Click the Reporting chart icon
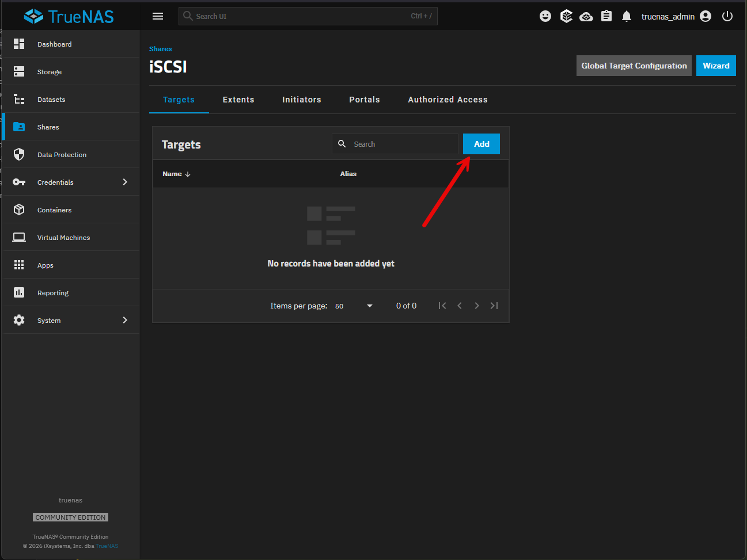Screen dimensions: 747x560 pyautogui.click(x=19, y=292)
